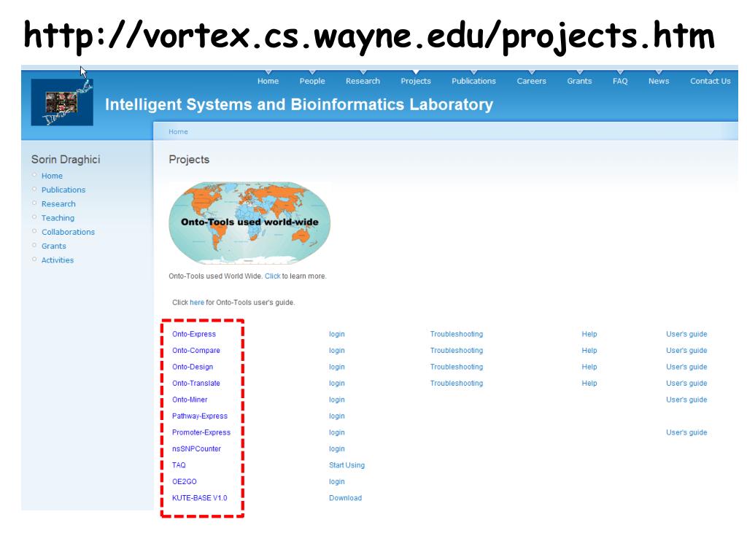Open Publications in top navigation bar
Screen dimensions: 747x560
pyautogui.click(x=473, y=81)
